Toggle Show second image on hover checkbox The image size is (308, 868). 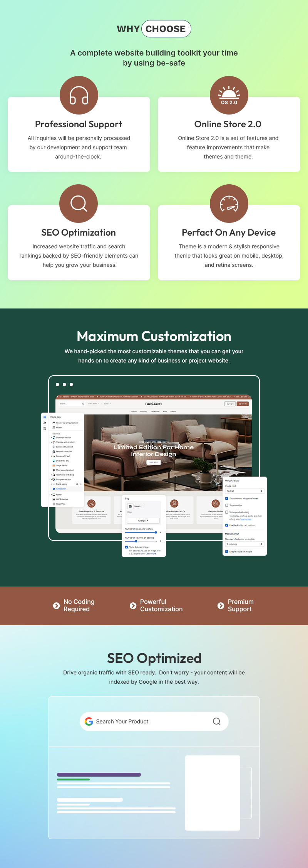[x=227, y=498]
